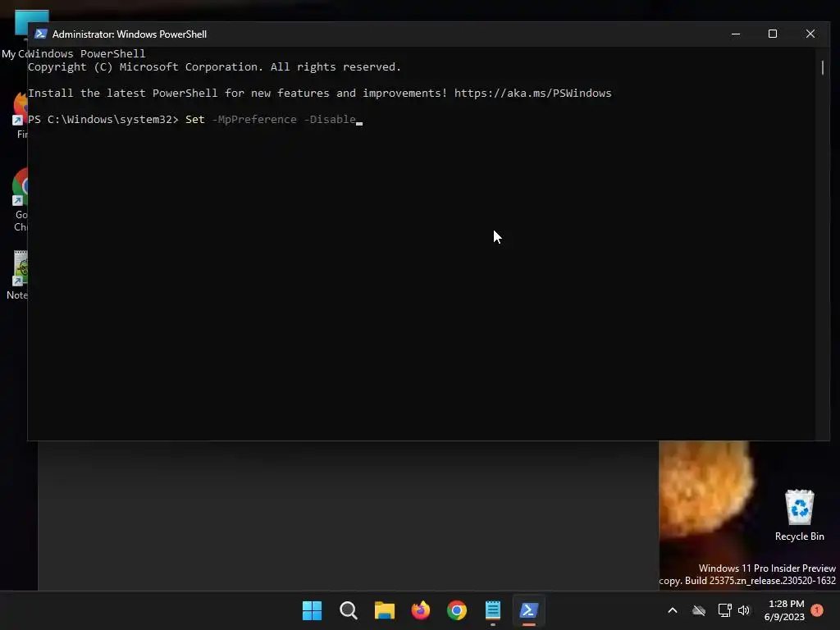Screen dimensions: 840x630
Task: Select the Firefox desktop shortcut
Action: [x=21, y=115]
